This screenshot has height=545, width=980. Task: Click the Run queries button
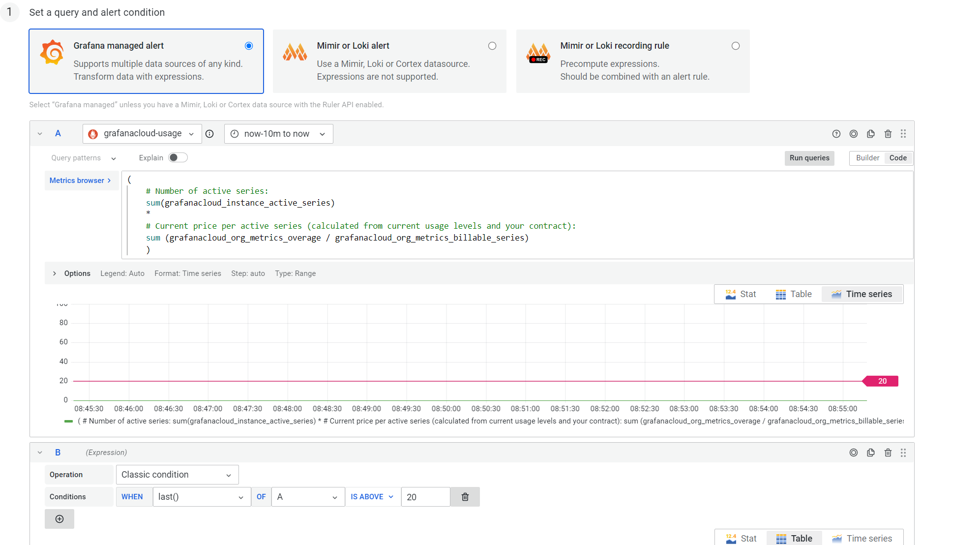[x=809, y=158]
